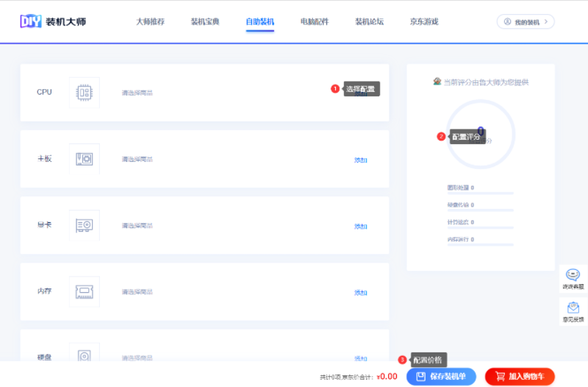This screenshot has height=387, width=588.
Task: Click the 图形处理 score progress bar
Action: pyautogui.click(x=480, y=194)
